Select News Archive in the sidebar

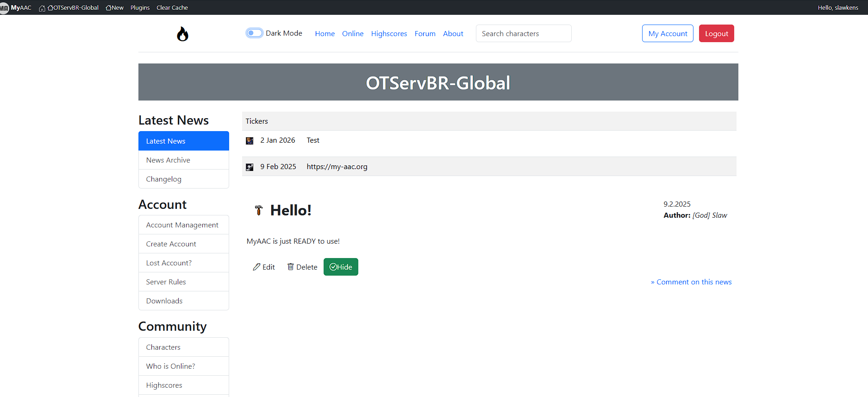coord(168,160)
